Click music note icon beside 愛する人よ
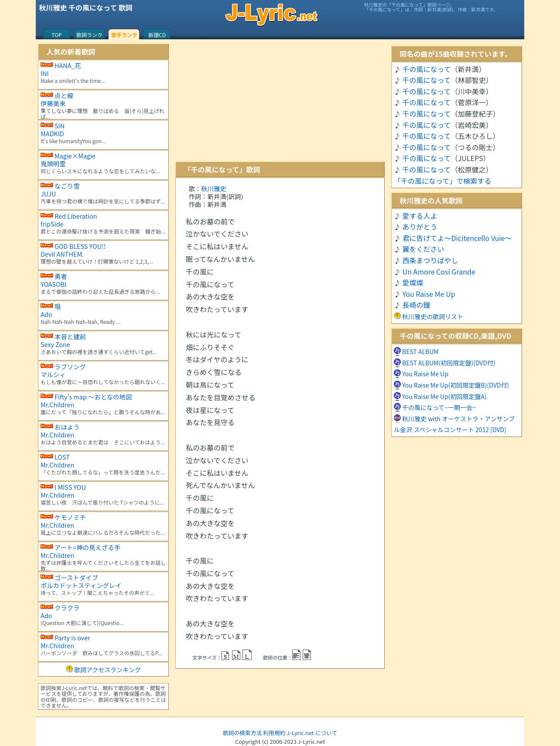Viewport: 560px width, 746px height. [x=397, y=216]
